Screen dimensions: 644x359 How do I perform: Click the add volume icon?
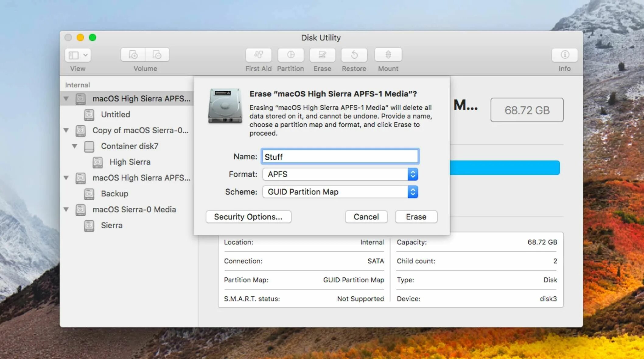(x=133, y=55)
